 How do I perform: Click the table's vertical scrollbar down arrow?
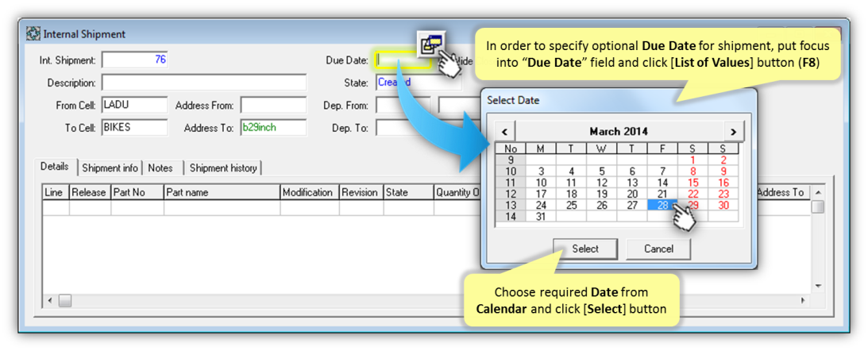[x=818, y=286]
